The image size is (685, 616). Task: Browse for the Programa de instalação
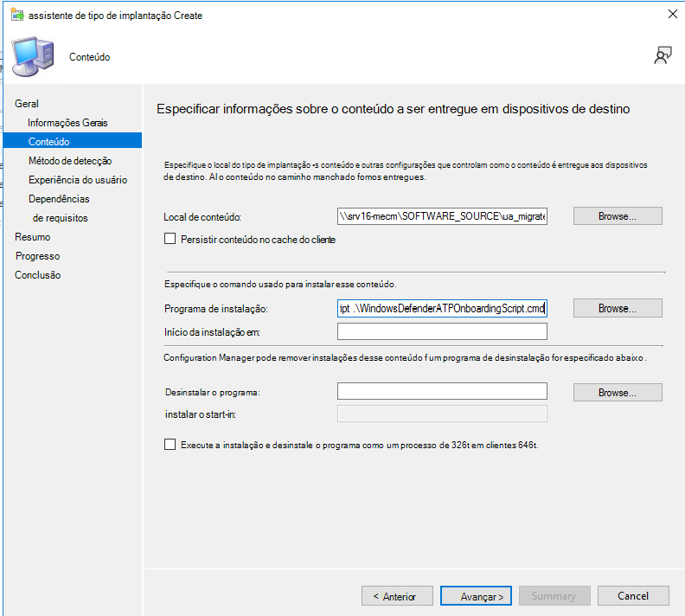pyautogui.click(x=618, y=309)
